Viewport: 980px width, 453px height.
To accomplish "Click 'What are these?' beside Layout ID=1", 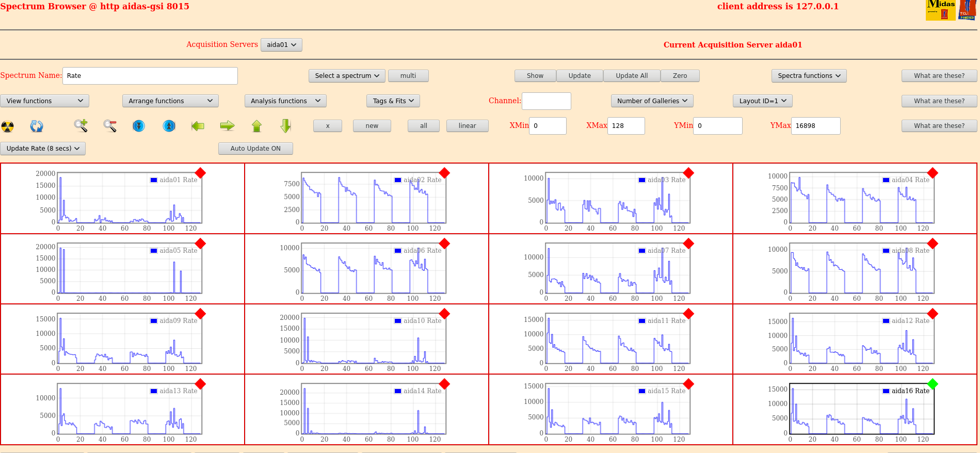I will point(939,101).
